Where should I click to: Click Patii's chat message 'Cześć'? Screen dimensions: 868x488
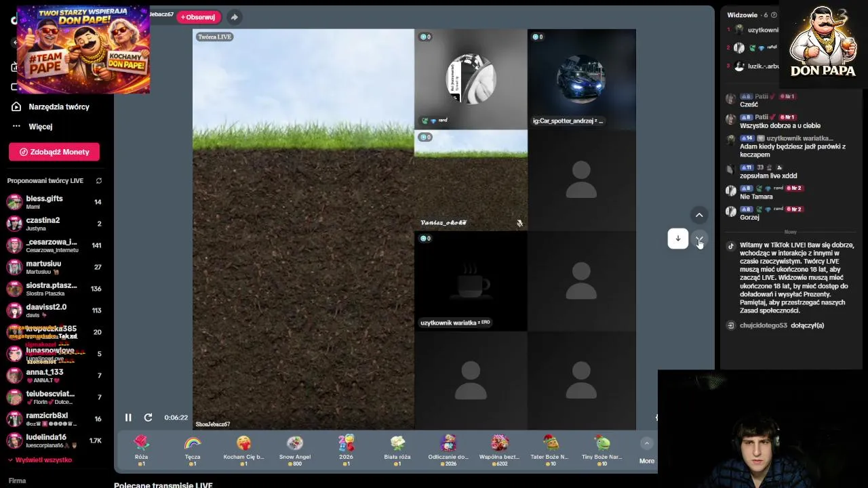749,104
